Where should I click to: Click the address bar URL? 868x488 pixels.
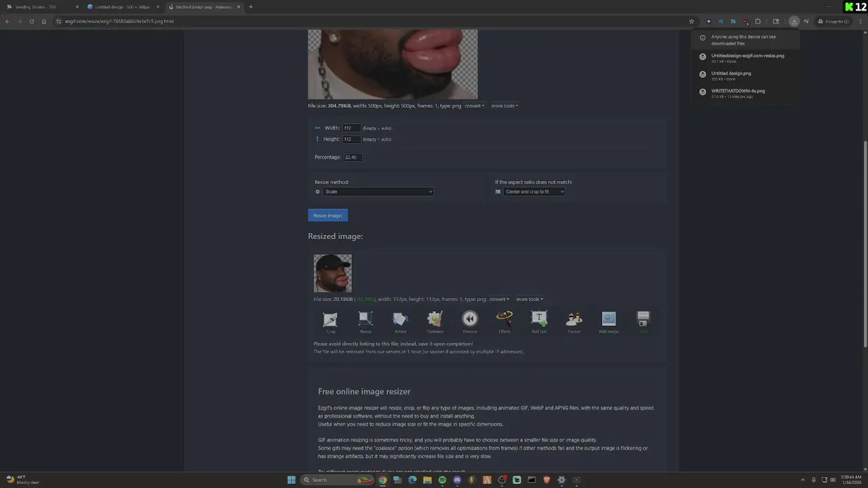(x=119, y=21)
